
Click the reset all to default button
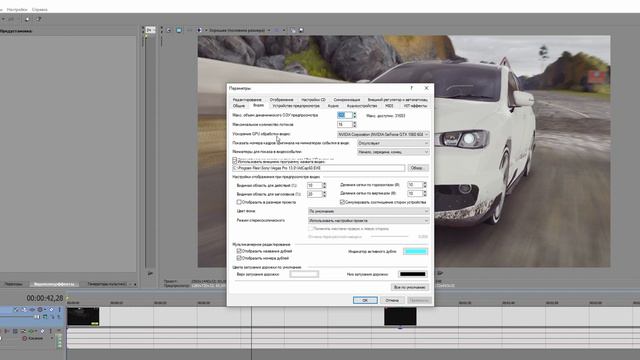(409, 287)
